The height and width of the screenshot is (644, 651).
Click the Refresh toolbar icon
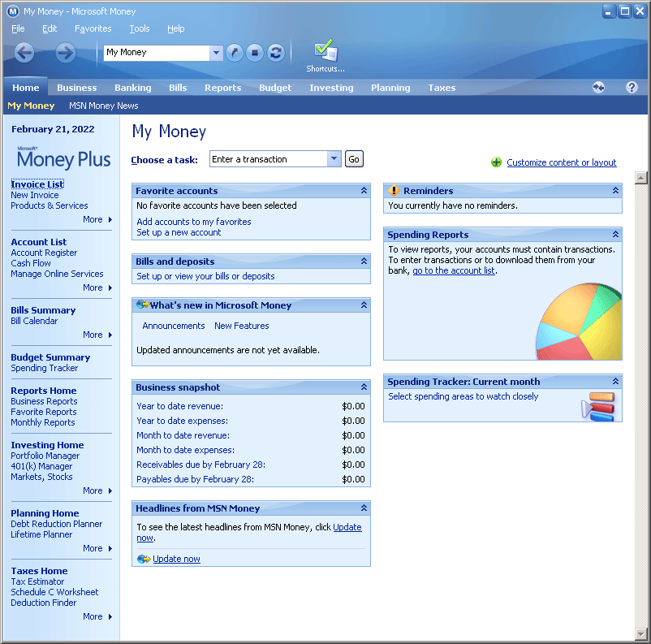[276, 53]
